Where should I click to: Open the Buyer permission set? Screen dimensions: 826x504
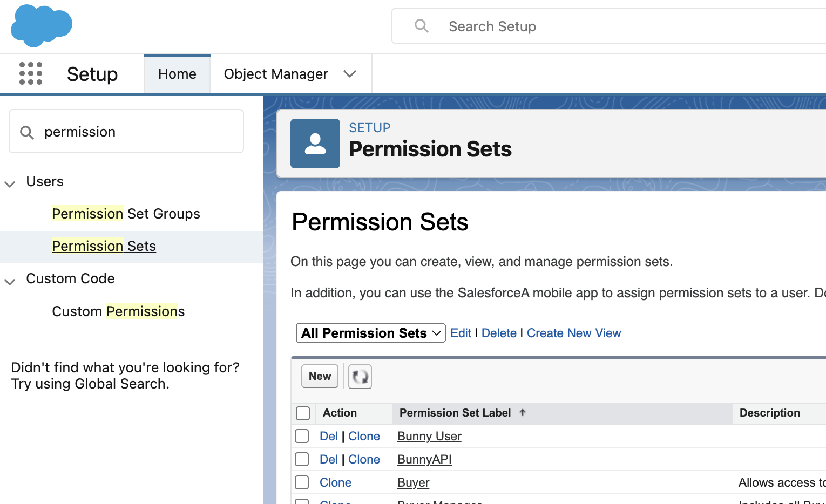[x=414, y=482]
